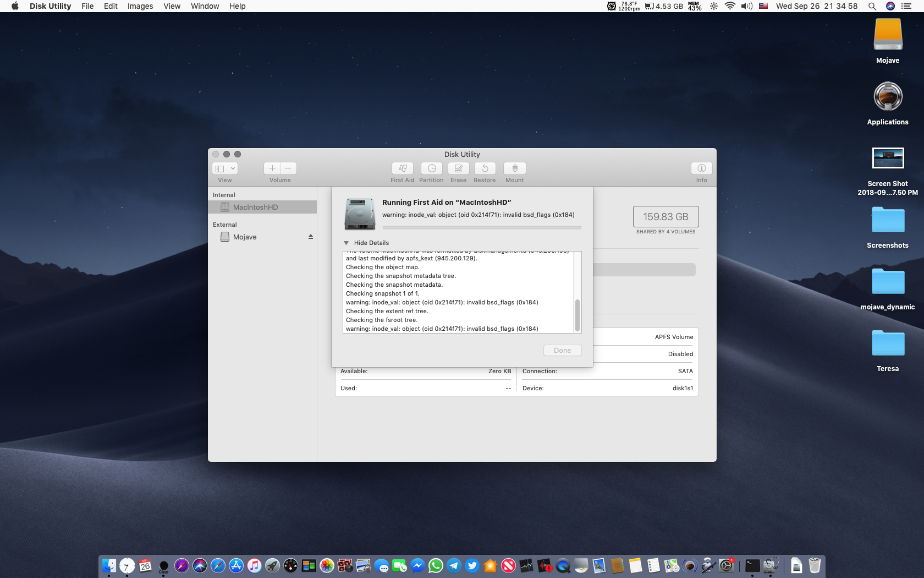Click the "Checking the fsroot tree." log line
Screen dimensions: 924x578
click(382, 320)
